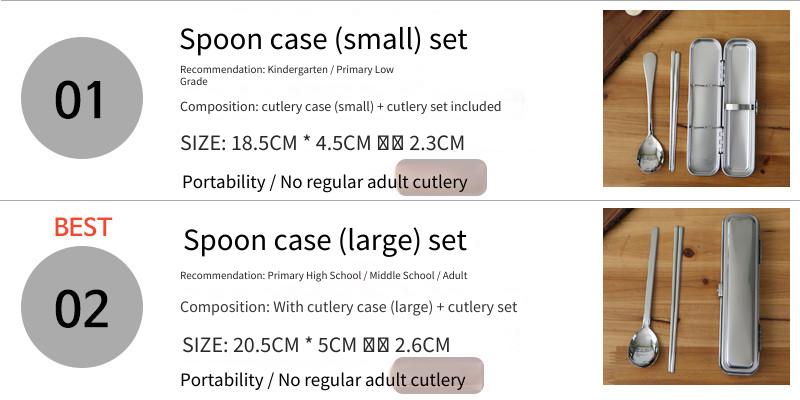Open the small spoon case product photo

tap(696, 98)
